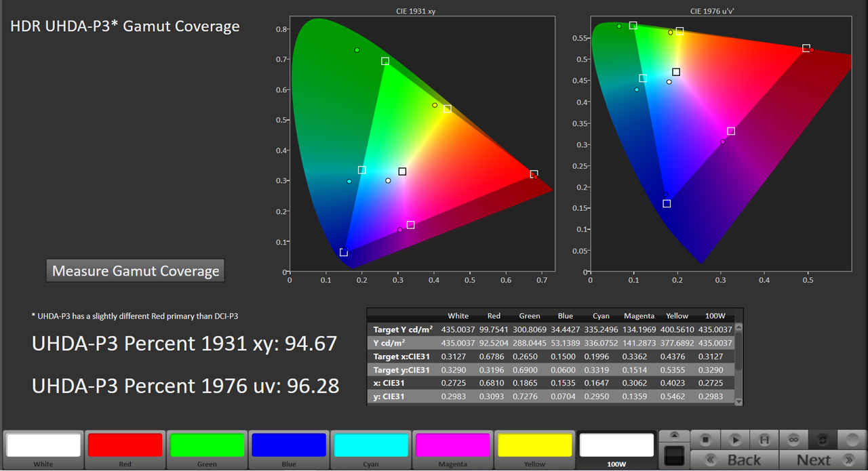Click the circular-arrows refresh icon

pos(823,439)
